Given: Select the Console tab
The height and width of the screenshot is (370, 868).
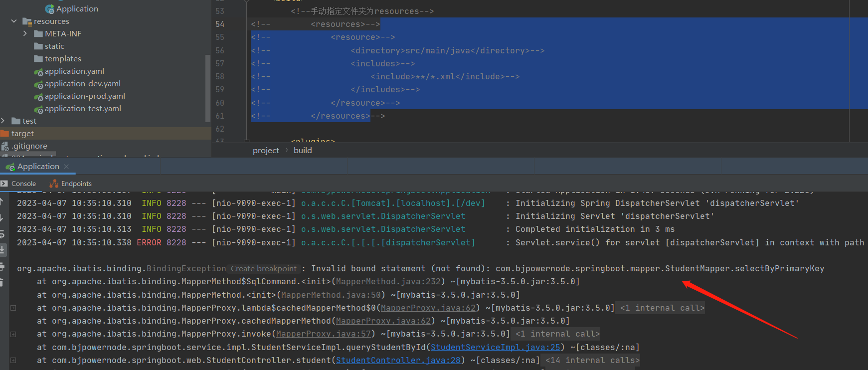Looking at the screenshot, I should click(18, 184).
